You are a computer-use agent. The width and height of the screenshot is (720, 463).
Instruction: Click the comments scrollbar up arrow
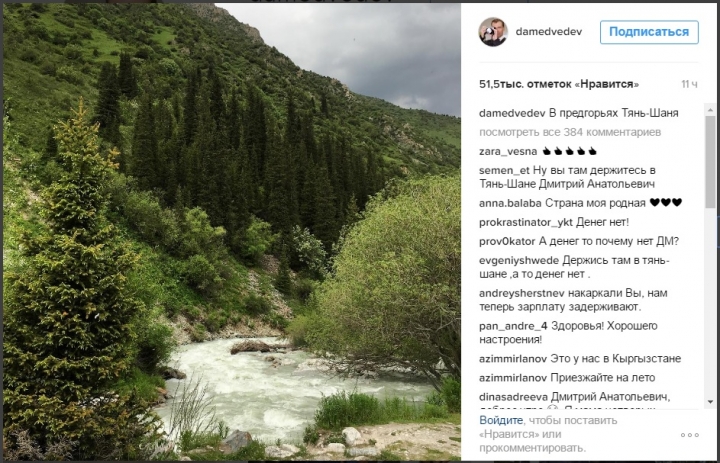click(710, 110)
